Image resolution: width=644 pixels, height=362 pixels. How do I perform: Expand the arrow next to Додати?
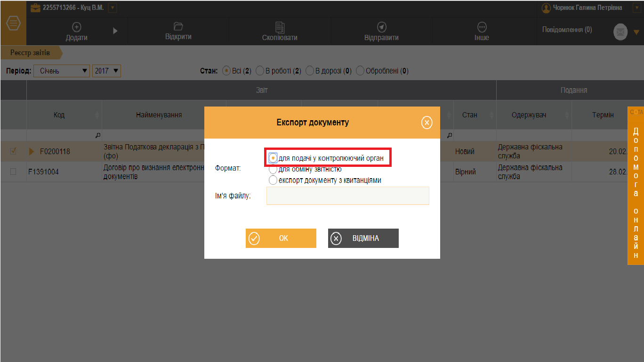click(115, 31)
